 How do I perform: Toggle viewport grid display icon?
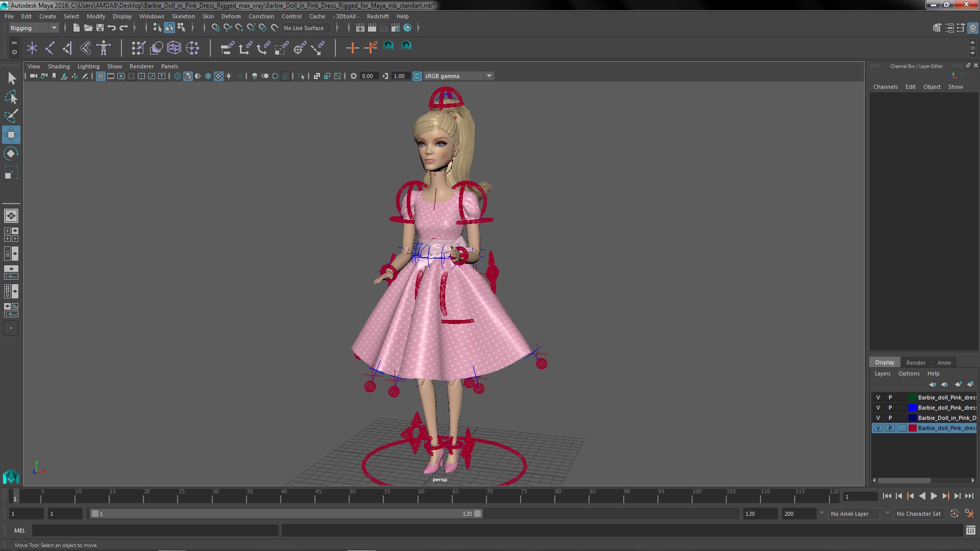pyautogui.click(x=101, y=76)
